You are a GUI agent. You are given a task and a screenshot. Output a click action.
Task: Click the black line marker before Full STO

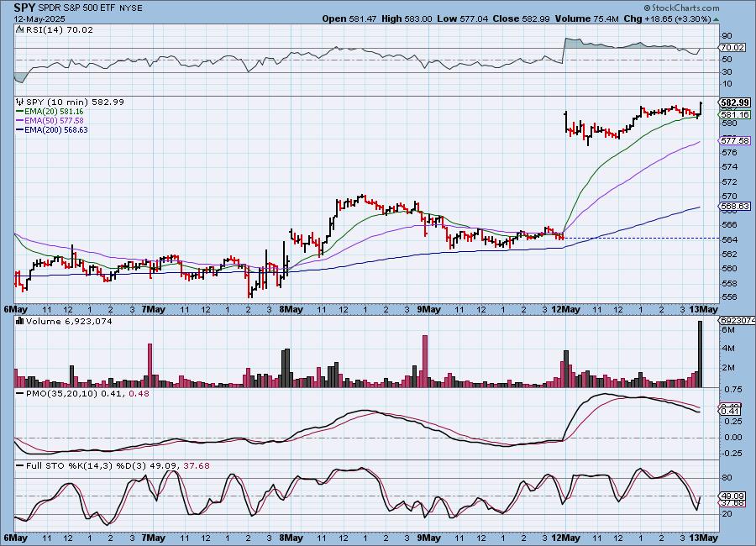coord(20,466)
